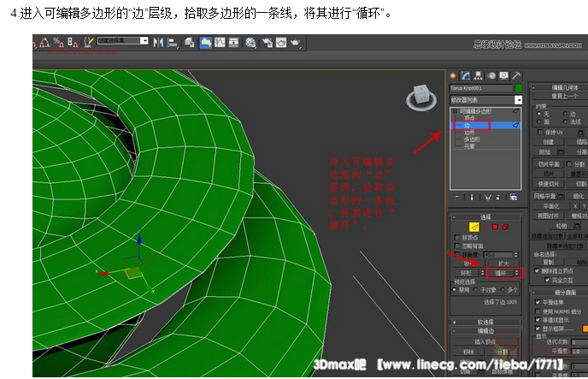Click the green object color swatch

(518, 88)
